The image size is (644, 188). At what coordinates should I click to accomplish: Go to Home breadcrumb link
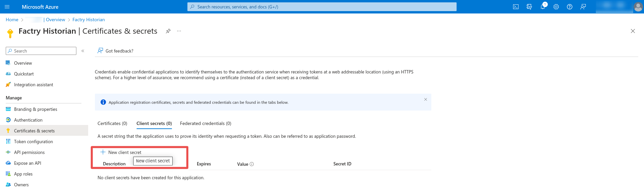click(x=12, y=20)
